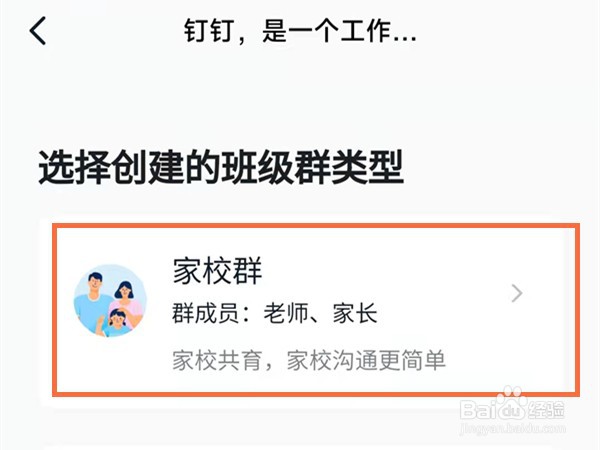Viewport: 600px width, 450px height.
Task: Expand 家校群 with the right chevron
Action: click(x=517, y=293)
